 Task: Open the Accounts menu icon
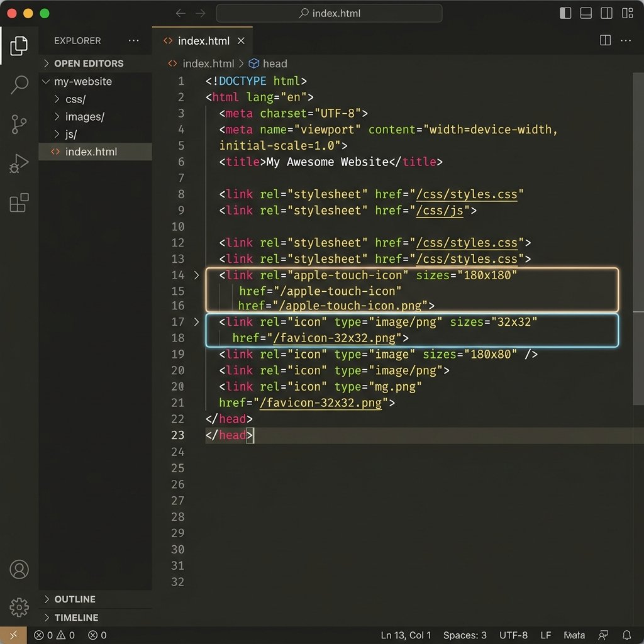[19, 569]
